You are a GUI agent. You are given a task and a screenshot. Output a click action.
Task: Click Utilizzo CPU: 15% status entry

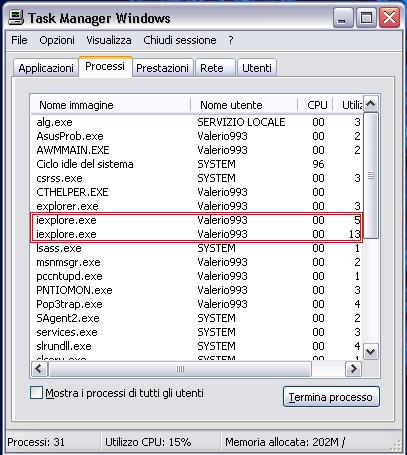coord(148,442)
